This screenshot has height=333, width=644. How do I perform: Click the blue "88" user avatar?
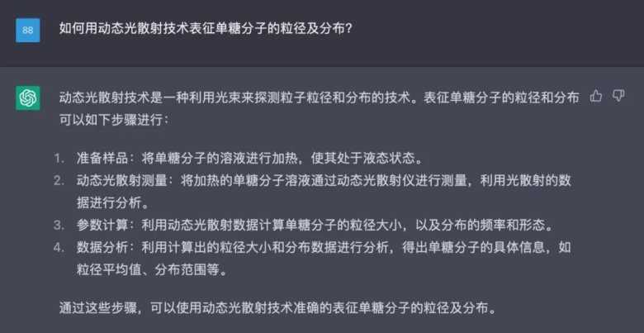tap(28, 30)
